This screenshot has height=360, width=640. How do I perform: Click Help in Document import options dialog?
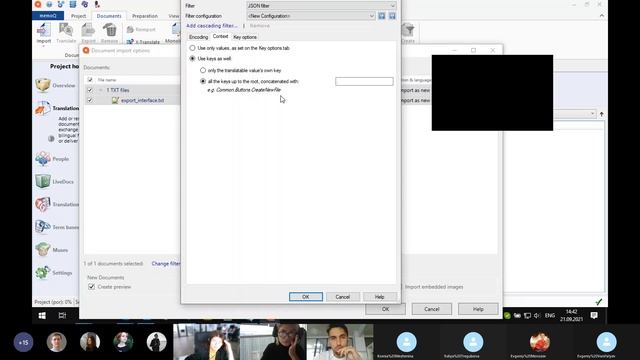click(x=478, y=309)
